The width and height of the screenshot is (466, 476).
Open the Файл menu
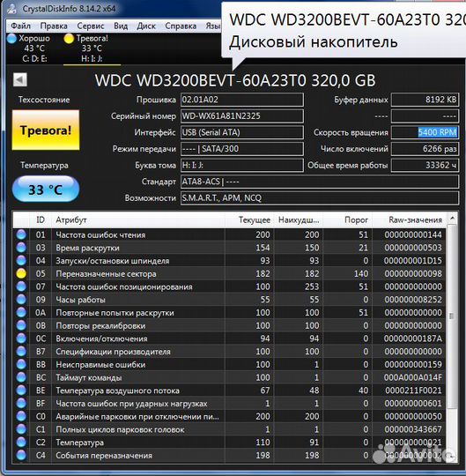(x=20, y=26)
